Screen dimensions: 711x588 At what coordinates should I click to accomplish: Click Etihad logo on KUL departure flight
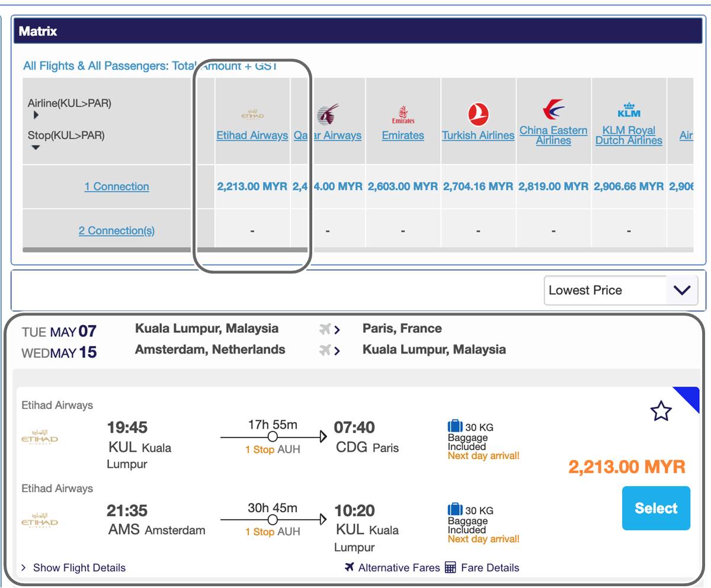click(x=40, y=439)
